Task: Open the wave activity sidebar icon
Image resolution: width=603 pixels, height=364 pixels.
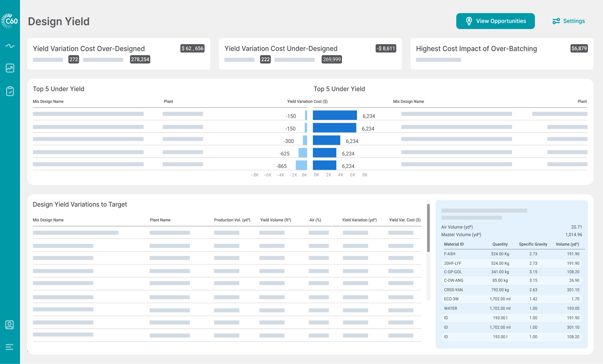Action: 10,46
